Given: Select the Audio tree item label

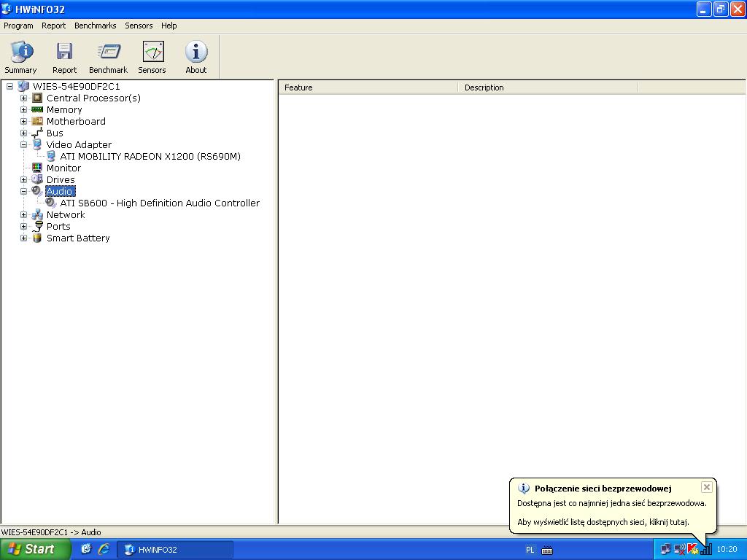Looking at the screenshot, I should point(60,192).
